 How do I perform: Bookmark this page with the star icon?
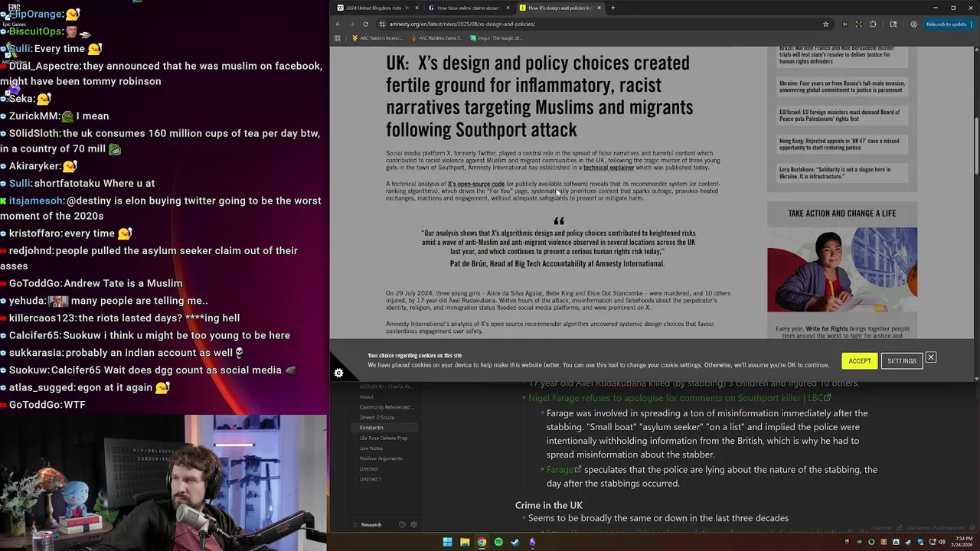pyautogui.click(x=825, y=24)
